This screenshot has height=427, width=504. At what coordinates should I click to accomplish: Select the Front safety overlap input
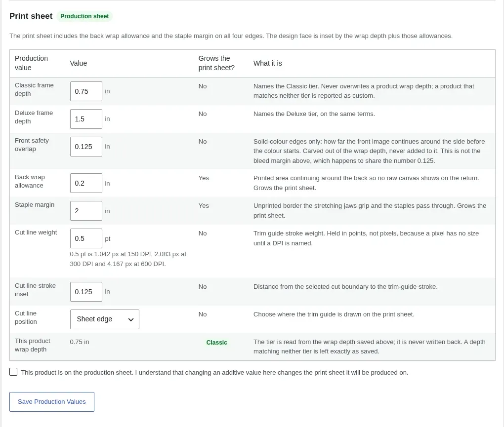[x=86, y=147]
